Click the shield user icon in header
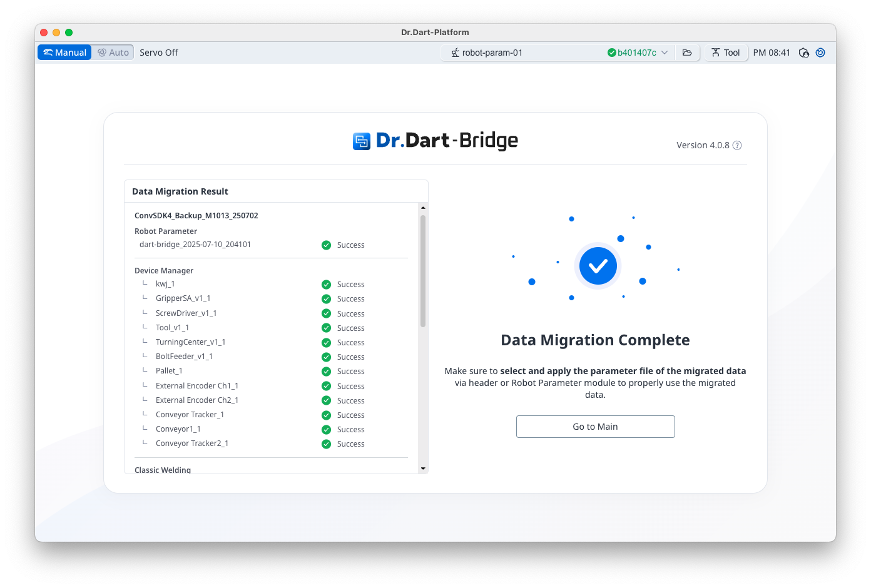 [804, 53]
